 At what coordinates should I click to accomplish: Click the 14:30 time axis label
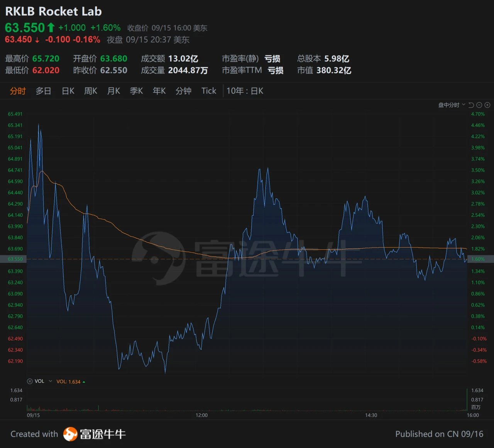coord(371,415)
